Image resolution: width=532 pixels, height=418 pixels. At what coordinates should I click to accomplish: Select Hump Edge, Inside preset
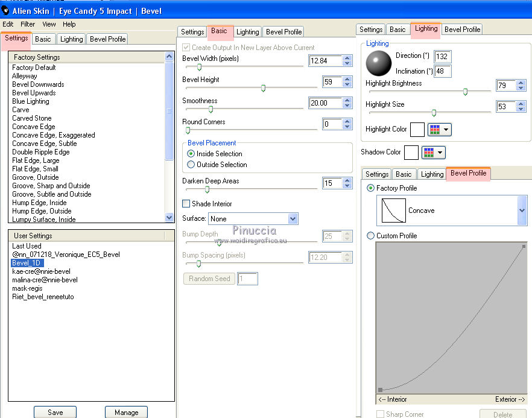click(x=39, y=203)
